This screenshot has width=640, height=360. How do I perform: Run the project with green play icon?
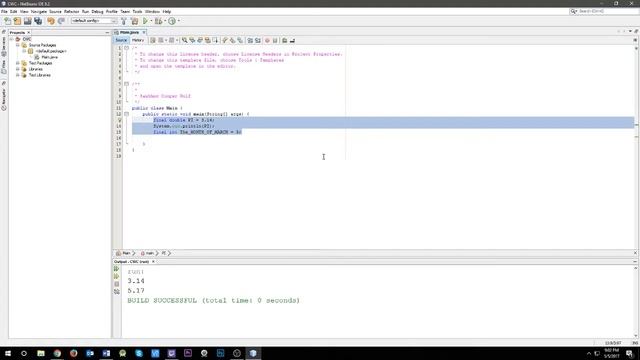[x=145, y=21]
